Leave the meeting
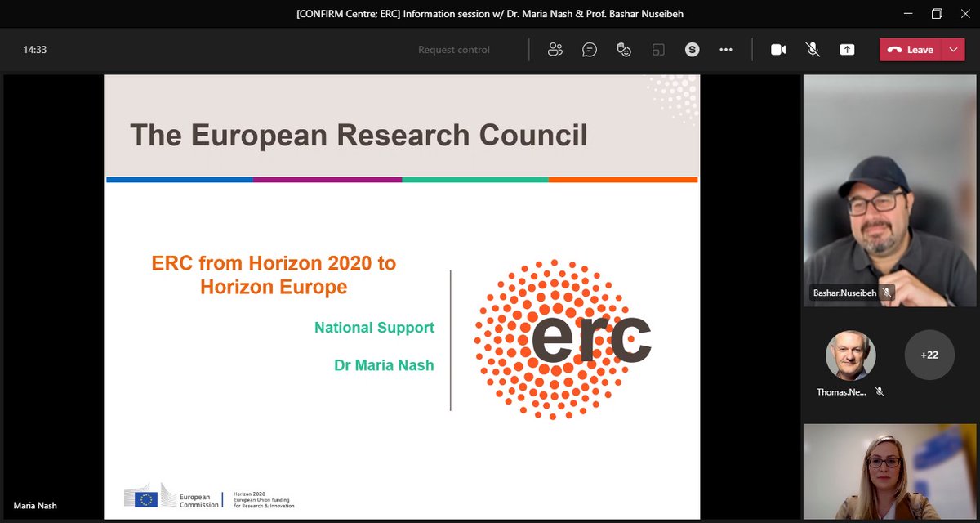Image resolution: width=980 pixels, height=523 pixels. point(911,50)
